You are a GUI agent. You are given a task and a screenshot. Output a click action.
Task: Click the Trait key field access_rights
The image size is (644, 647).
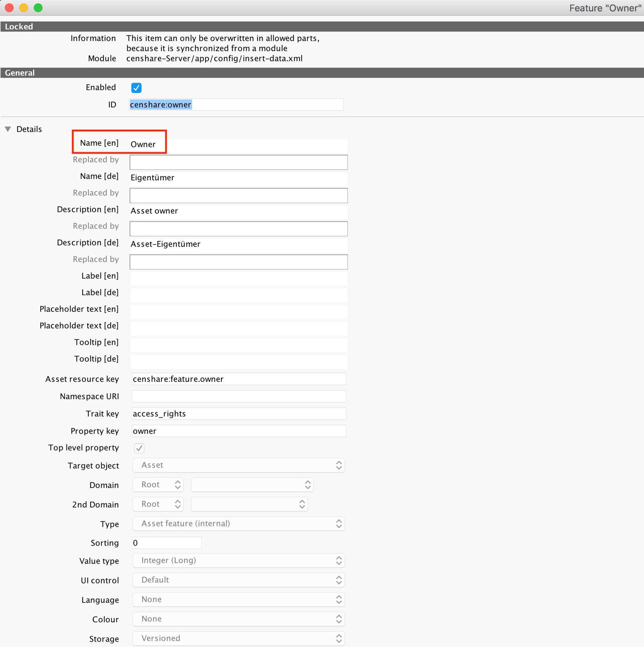[x=238, y=414]
